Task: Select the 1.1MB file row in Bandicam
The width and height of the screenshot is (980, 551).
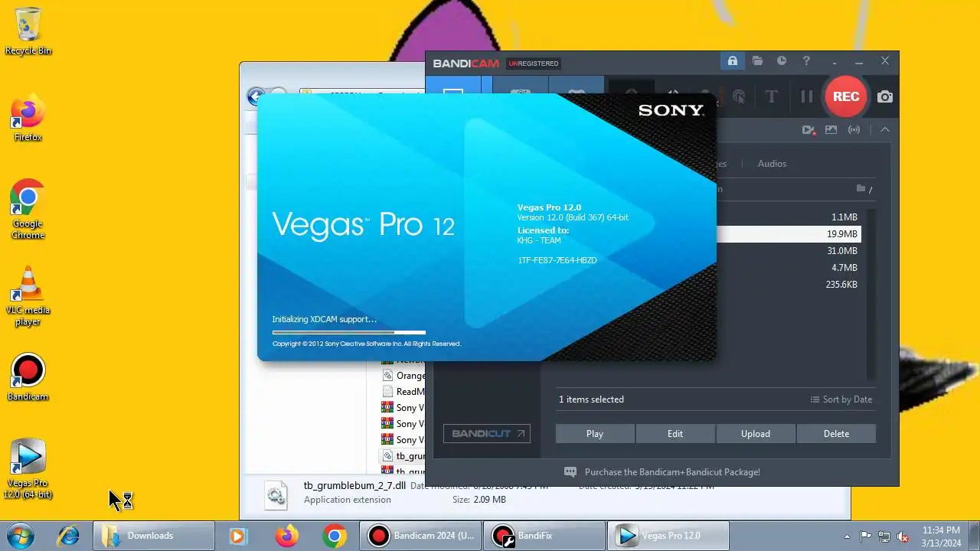Action: (x=788, y=217)
